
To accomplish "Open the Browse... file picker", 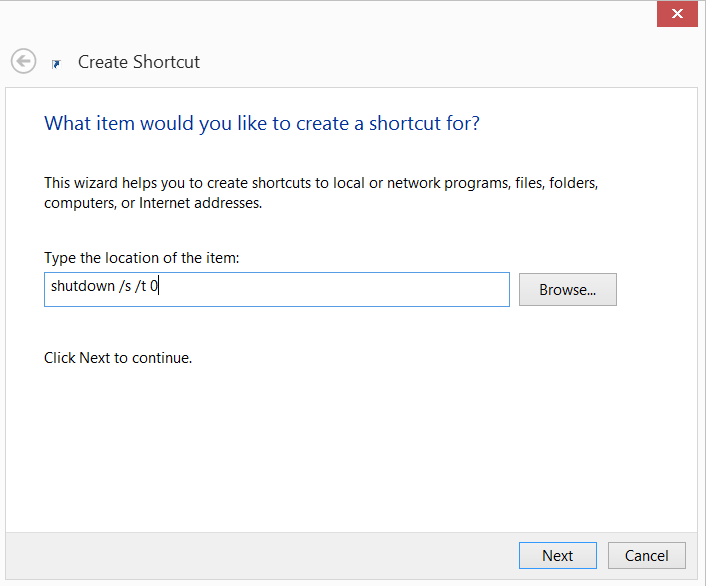I will (x=568, y=290).
